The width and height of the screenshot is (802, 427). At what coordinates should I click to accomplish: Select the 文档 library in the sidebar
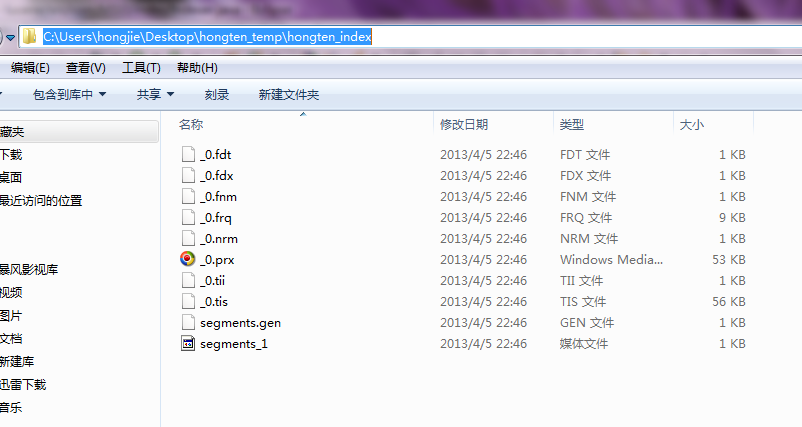tap(11, 339)
